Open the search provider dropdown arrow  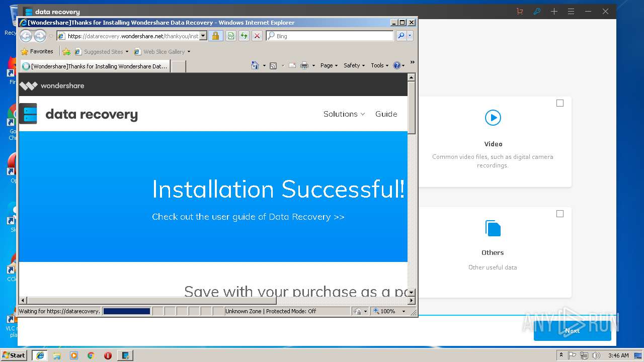tap(410, 36)
